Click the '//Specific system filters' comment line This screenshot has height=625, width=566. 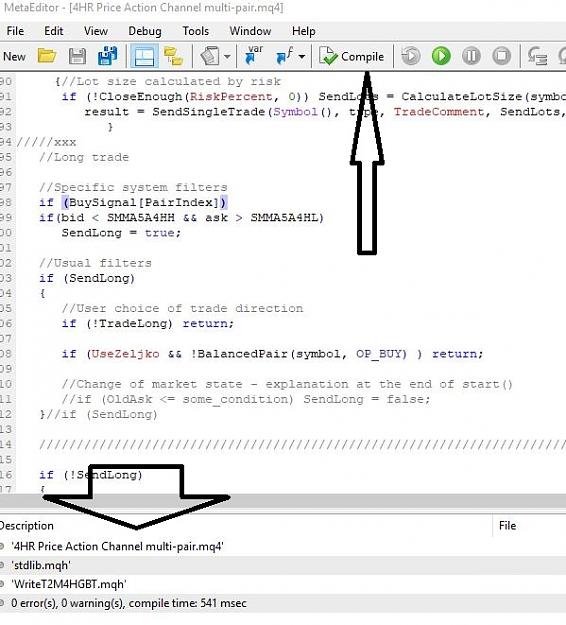(133, 187)
